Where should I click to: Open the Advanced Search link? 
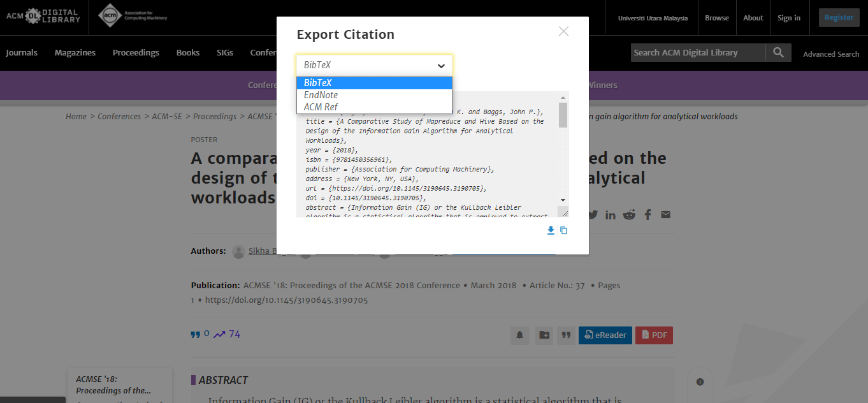[831, 54]
